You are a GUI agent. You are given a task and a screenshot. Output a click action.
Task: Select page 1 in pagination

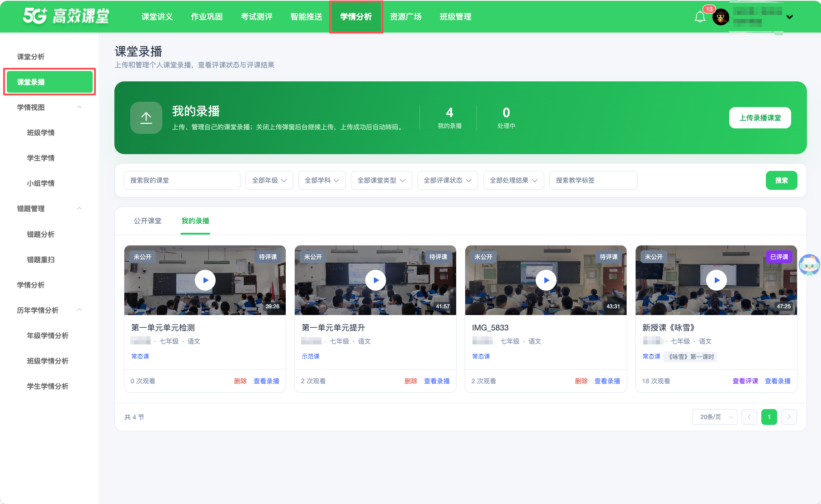coord(769,417)
